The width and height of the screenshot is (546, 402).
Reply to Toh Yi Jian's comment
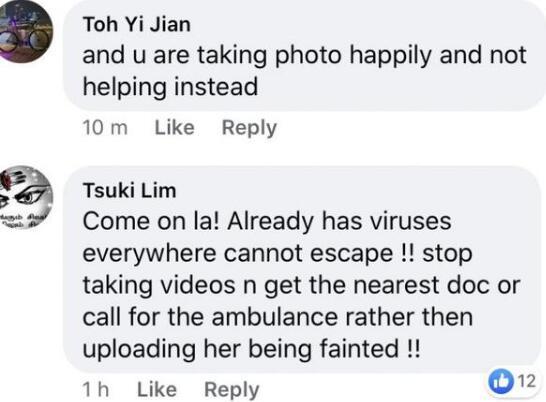[x=249, y=128]
